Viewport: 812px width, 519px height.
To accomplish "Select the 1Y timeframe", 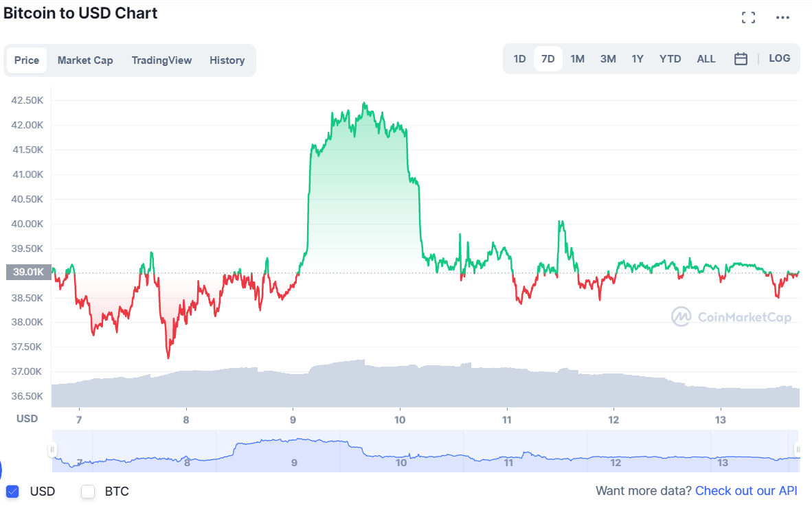I will tap(638, 59).
